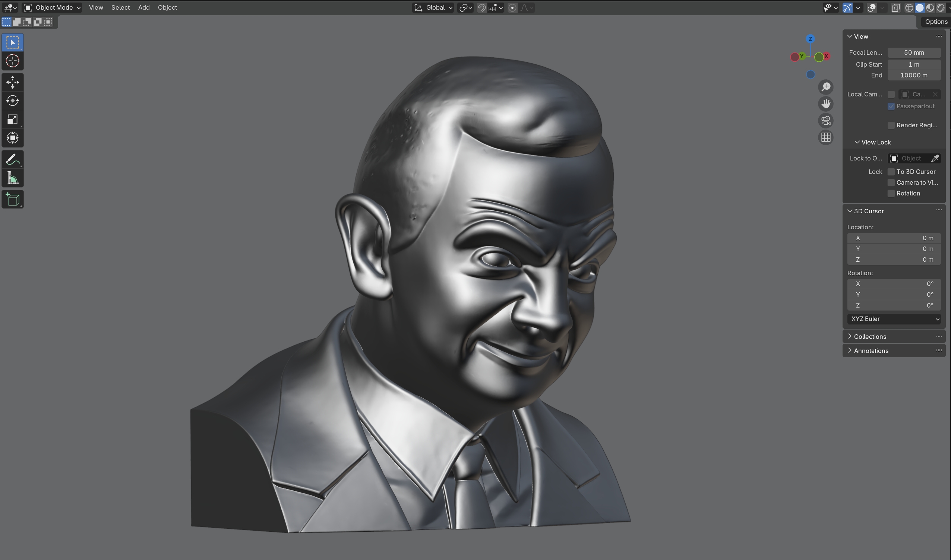951x560 pixels.
Task: Expand the Collections panel
Action: pos(869,337)
